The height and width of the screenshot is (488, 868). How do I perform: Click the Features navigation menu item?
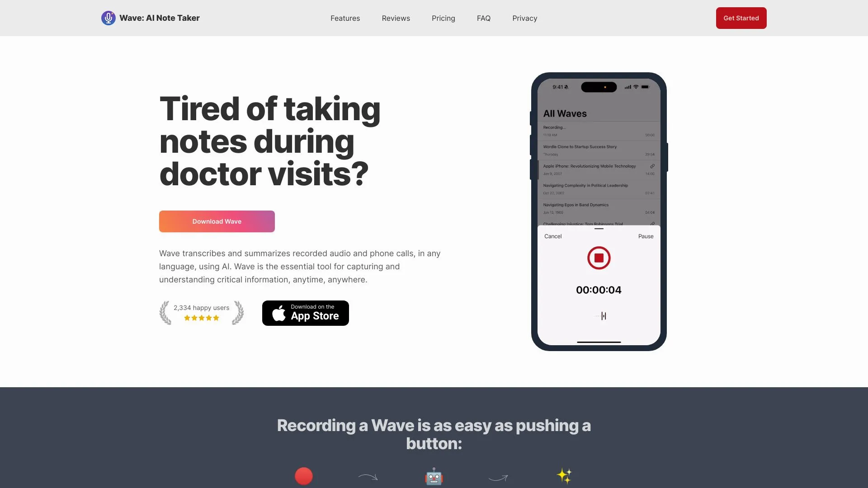click(x=345, y=18)
